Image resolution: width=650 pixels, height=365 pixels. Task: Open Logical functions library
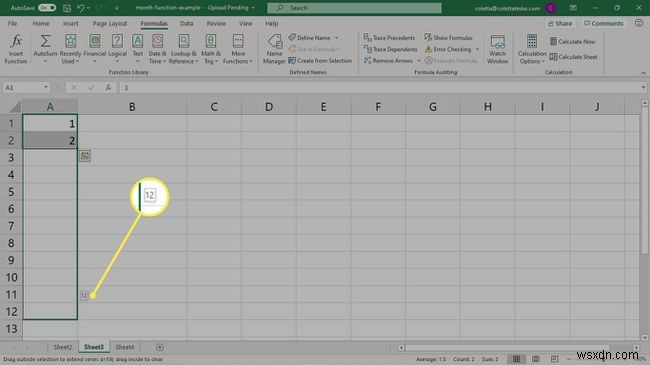[117, 49]
